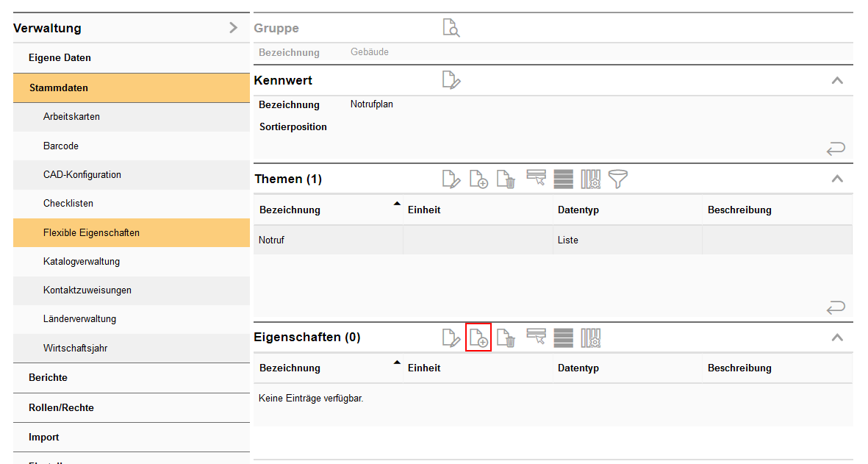Delete selected entry in Themen toolbar
The width and height of the screenshot is (868, 464).
[x=506, y=179]
